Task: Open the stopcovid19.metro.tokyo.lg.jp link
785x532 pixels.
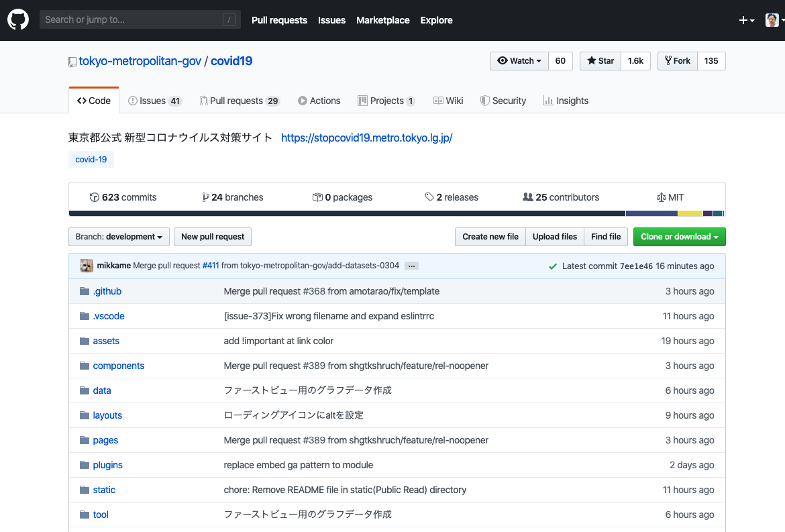Action: tap(366, 138)
